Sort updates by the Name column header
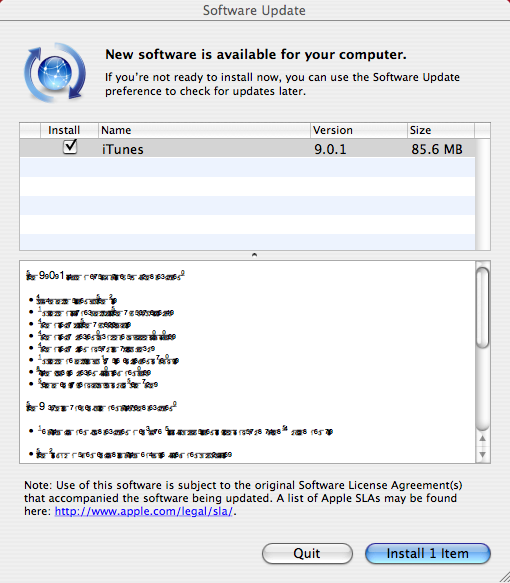Viewport: 510px width, 583px height. (204, 130)
